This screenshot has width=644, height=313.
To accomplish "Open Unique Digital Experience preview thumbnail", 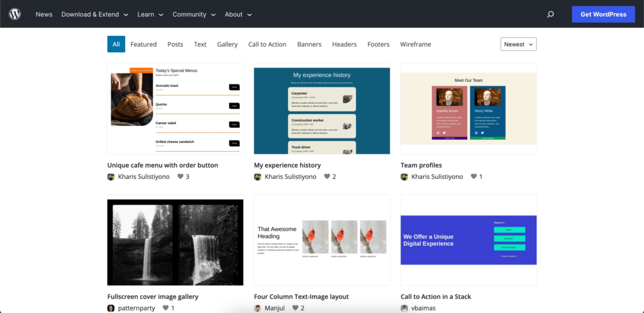I will 469,240.
